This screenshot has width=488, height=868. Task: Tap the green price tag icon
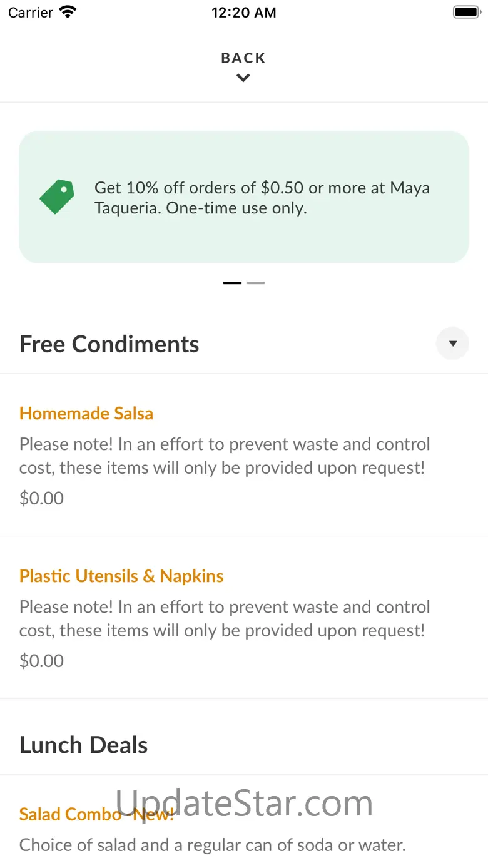coord(57,197)
